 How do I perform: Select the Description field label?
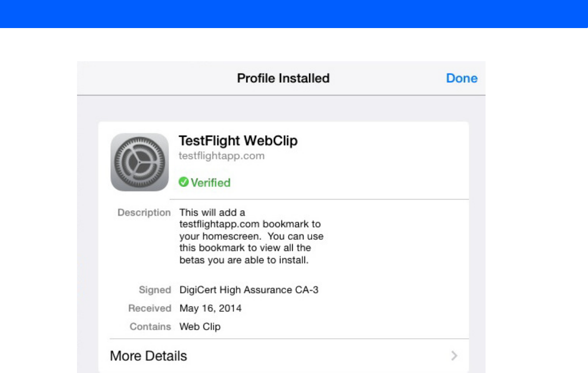(144, 212)
